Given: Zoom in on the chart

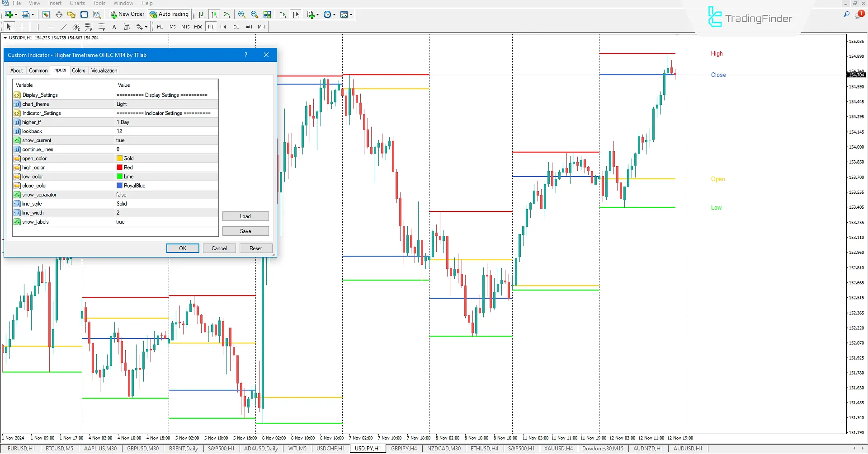Looking at the screenshot, I should (x=242, y=14).
